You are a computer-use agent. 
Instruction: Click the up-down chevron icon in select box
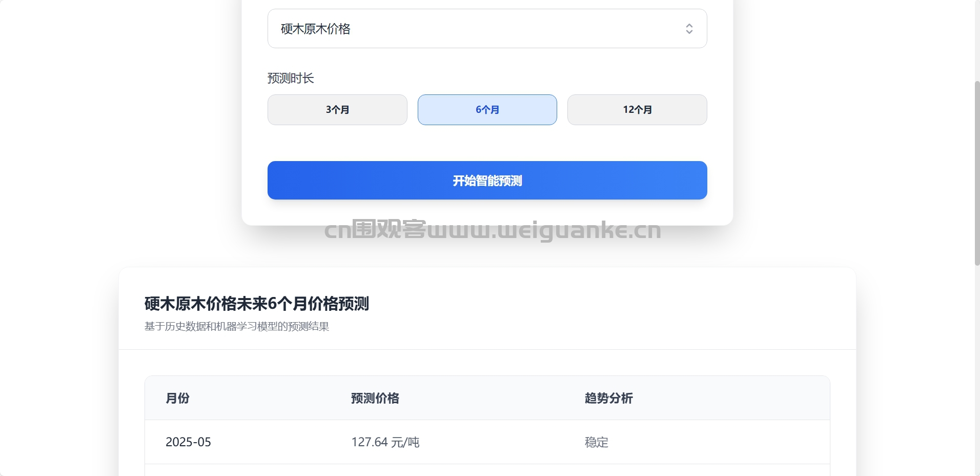689,29
